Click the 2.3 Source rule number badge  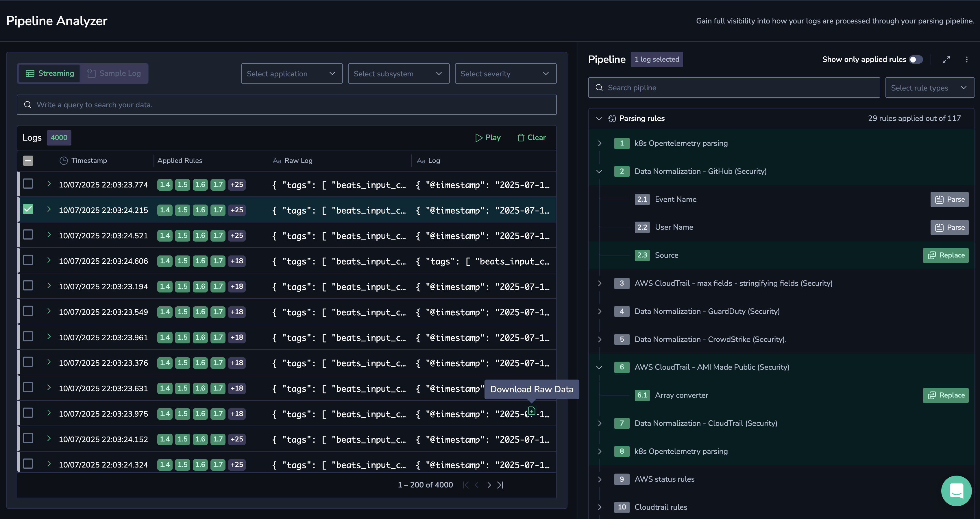click(642, 255)
